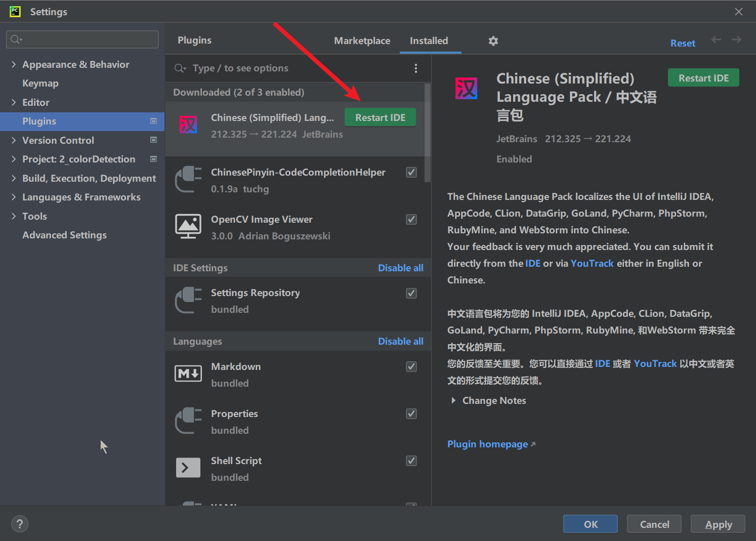Click the OpenCV Image Viewer plugin icon
Screen dimensions: 756x541
point(188,227)
